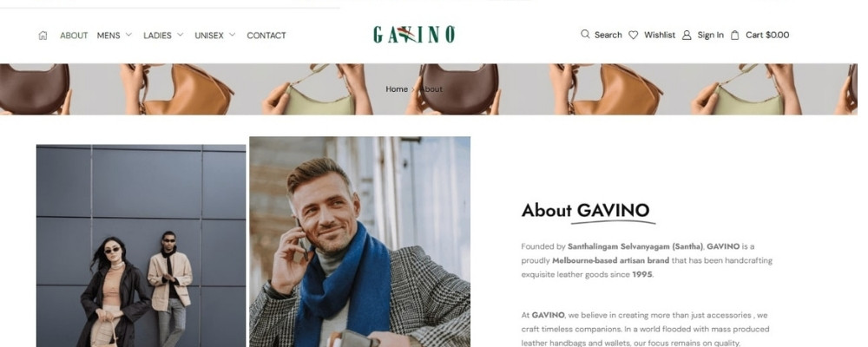
Task: Click the sign-in user icon
Action: point(687,35)
